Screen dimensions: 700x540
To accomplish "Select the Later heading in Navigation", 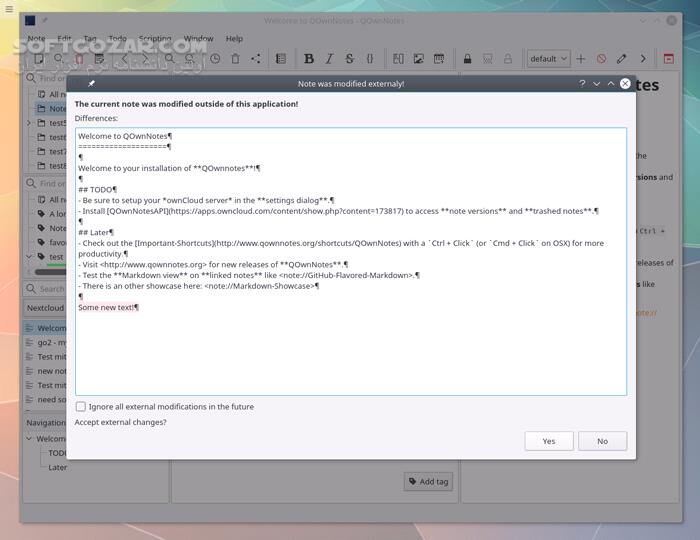I will click(x=58, y=467).
